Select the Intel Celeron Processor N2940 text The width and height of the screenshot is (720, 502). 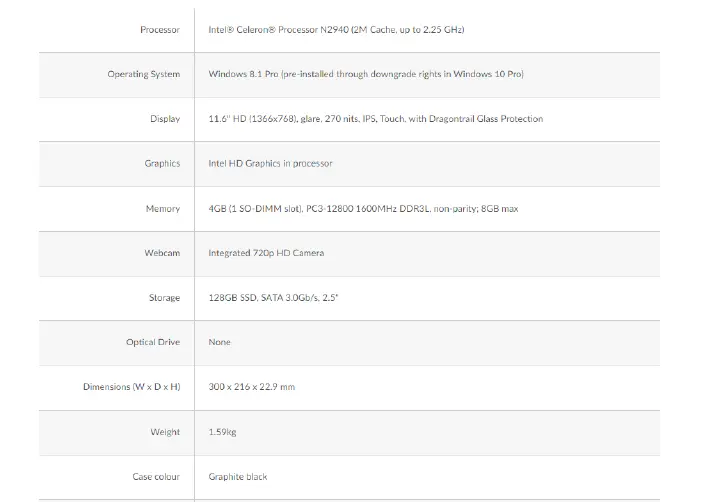[x=336, y=30]
